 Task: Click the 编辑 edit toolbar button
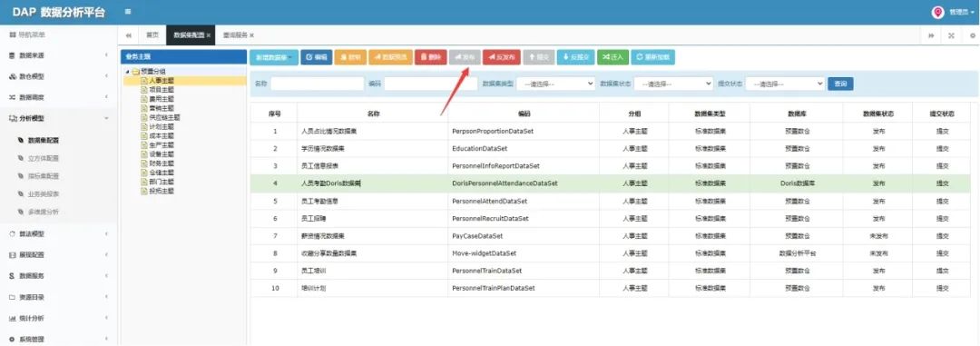(317, 57)
